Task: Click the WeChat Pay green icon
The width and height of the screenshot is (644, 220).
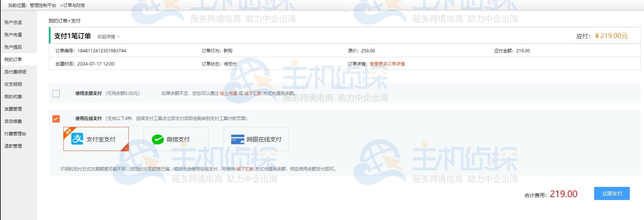Action: [158, 139]
